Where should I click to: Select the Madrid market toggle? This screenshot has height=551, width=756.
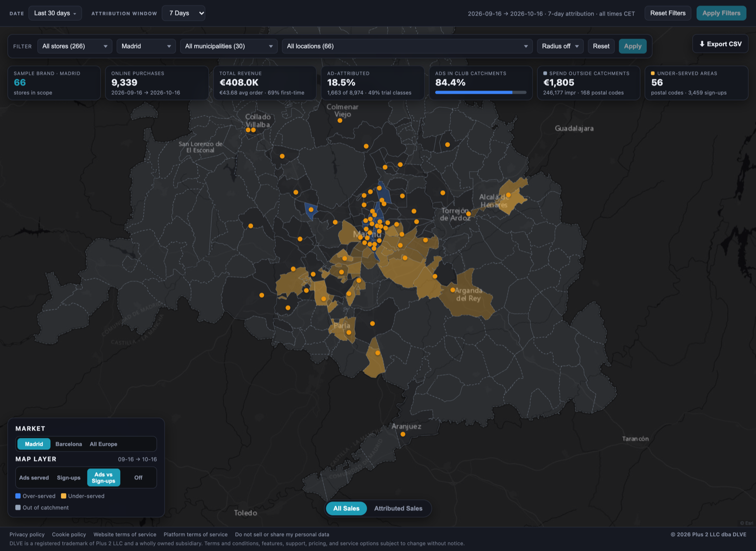coord(34,444)
